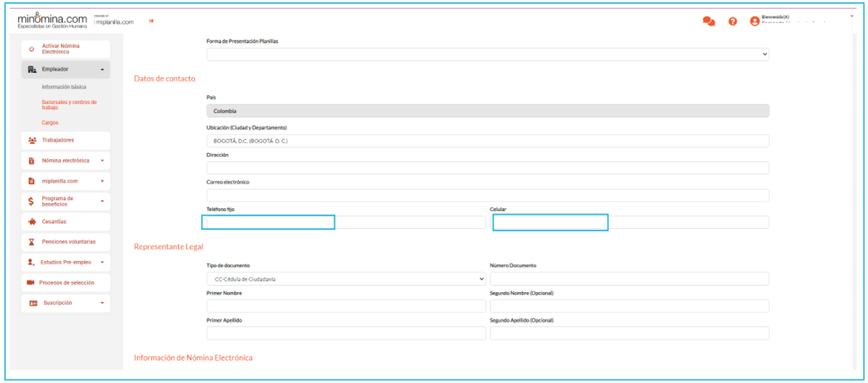Expand the Nómina electrónica sidebar menu
This screenshot has width=868, height=383.
(x=102, y=161)
